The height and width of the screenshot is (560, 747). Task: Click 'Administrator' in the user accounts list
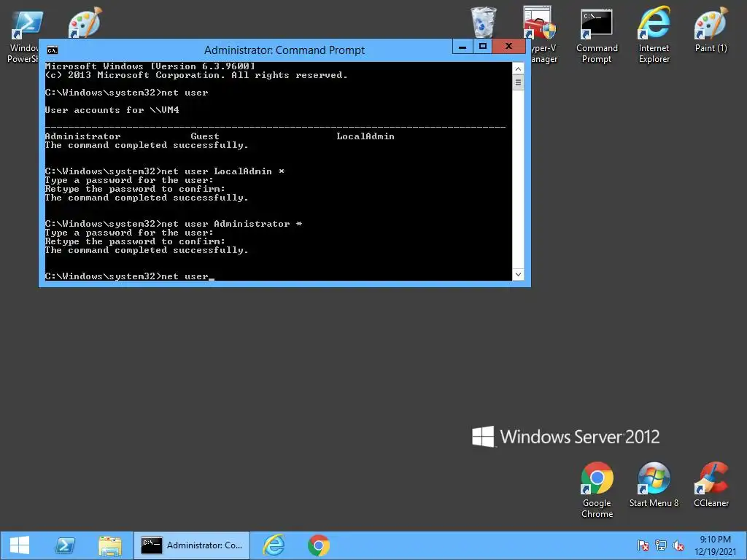83,136
